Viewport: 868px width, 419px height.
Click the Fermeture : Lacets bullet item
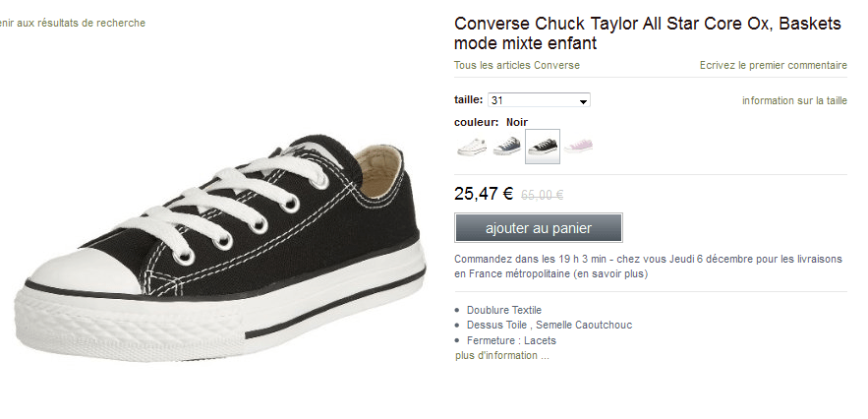tap(511, 340)
